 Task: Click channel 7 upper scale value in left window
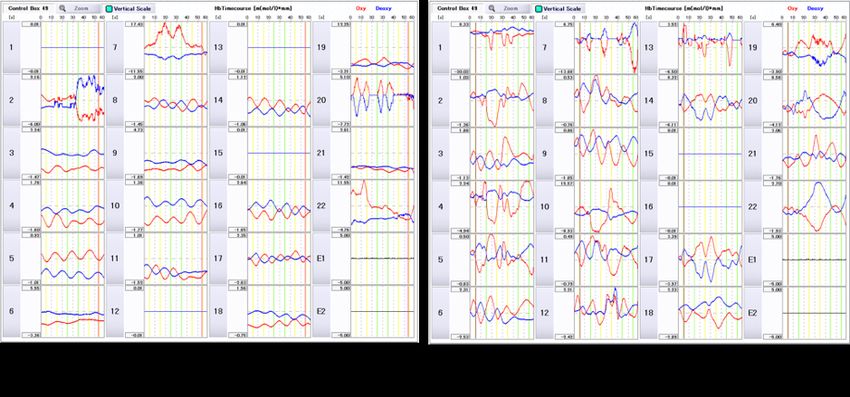pyautogui.click(x=133, y=25)
